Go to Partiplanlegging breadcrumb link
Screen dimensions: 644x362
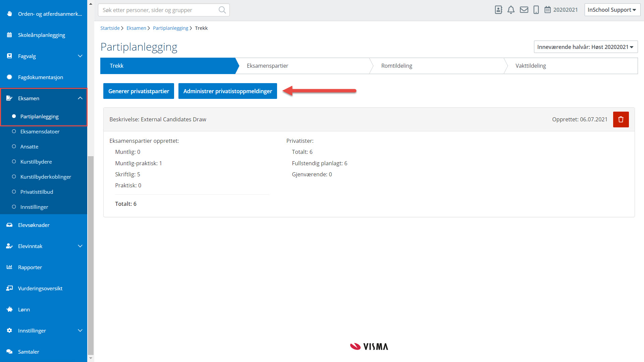pyautogui.click(x=170, y=28)
